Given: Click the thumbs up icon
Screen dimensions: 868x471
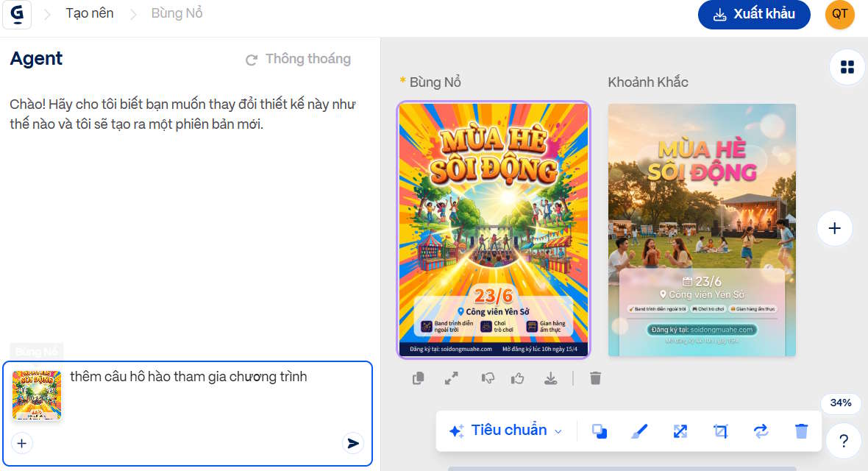Looking at the screenshot, I should click(x=518, y=378).
